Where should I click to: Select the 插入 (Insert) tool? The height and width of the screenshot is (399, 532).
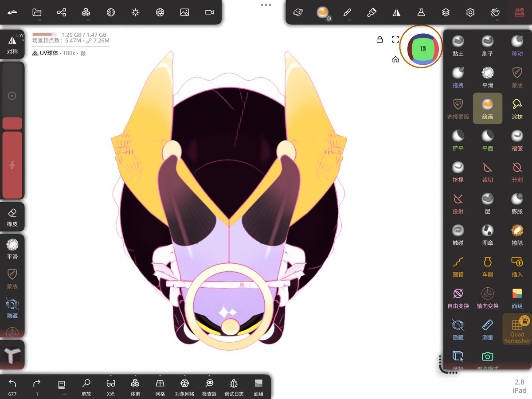point(517,266)
